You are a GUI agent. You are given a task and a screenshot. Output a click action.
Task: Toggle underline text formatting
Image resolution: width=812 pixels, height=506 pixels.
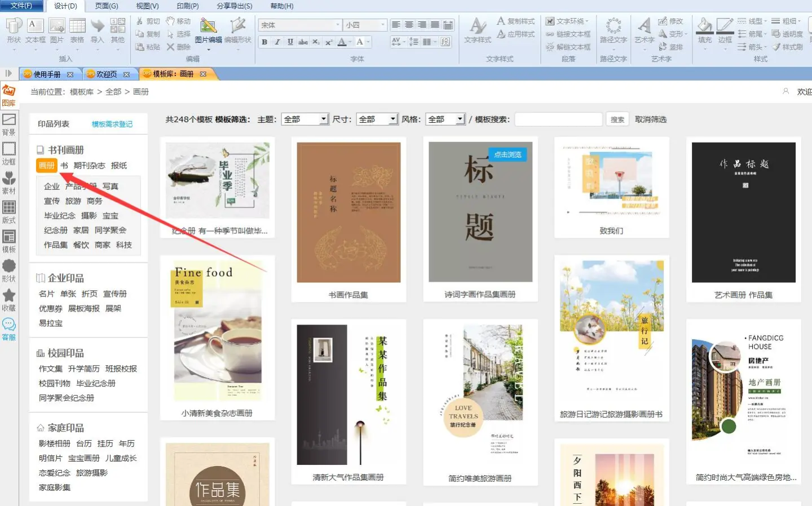(290, 42)
